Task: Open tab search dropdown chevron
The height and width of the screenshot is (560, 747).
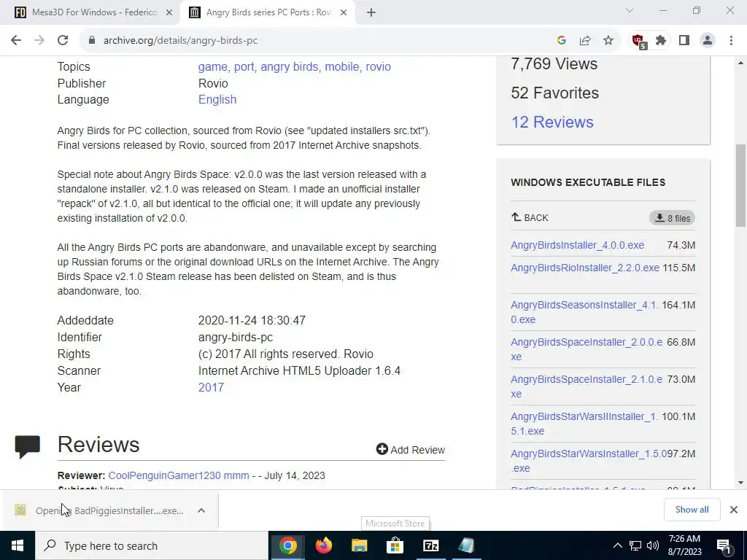Action: point(630,10)
